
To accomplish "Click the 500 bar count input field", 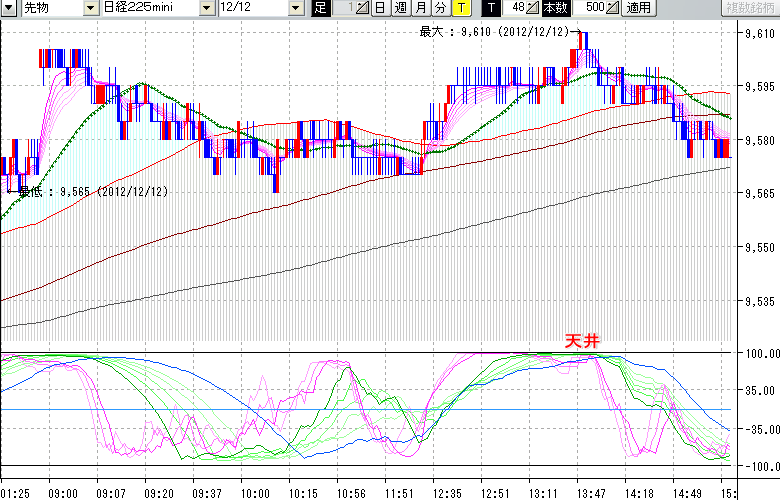I will point(590,8).
